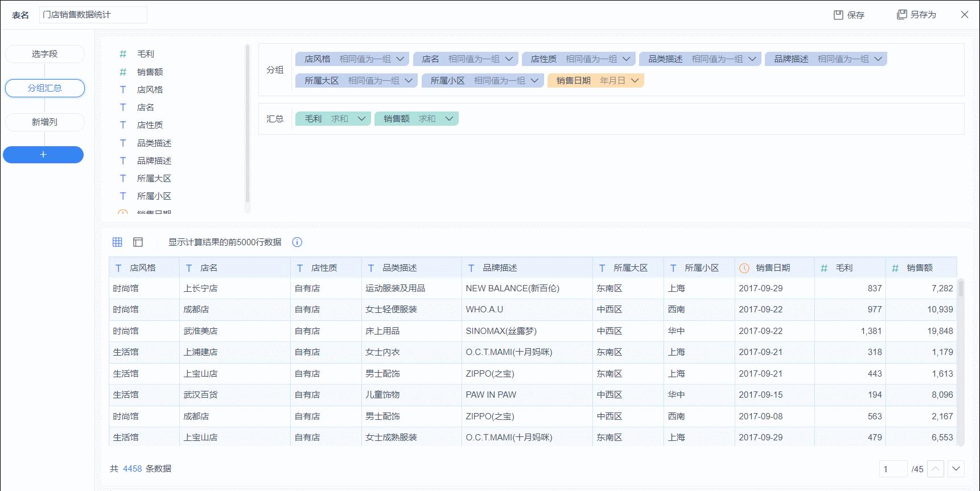The width and height of the screenshot is (980, 491).
Task: Click the text type icon of 所属小区 field
Action: coord(123,196)
